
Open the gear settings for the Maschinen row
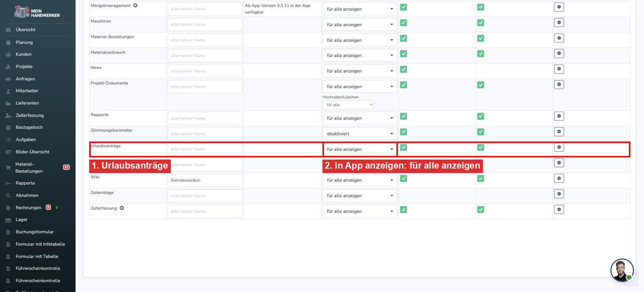tap(559, 23)
